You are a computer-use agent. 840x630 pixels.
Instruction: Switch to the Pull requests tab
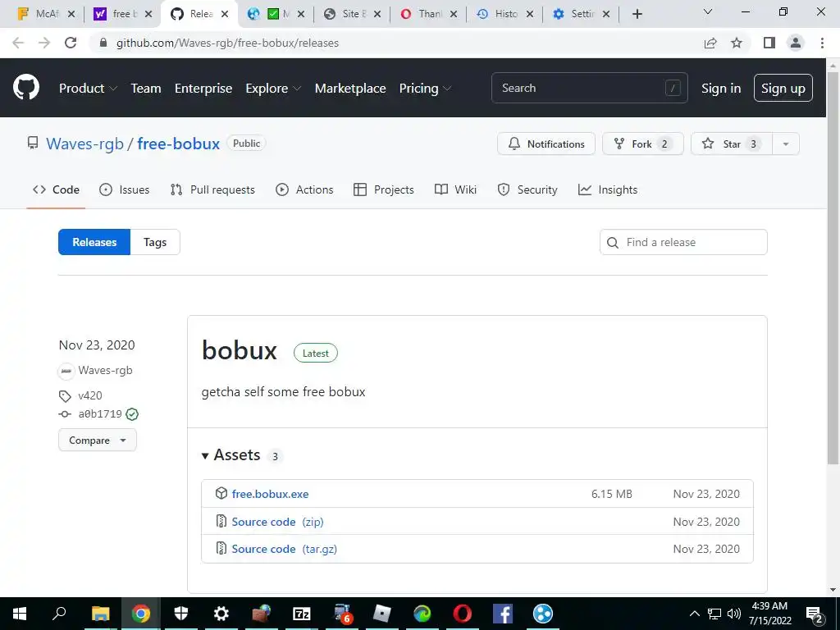point(212,189)
